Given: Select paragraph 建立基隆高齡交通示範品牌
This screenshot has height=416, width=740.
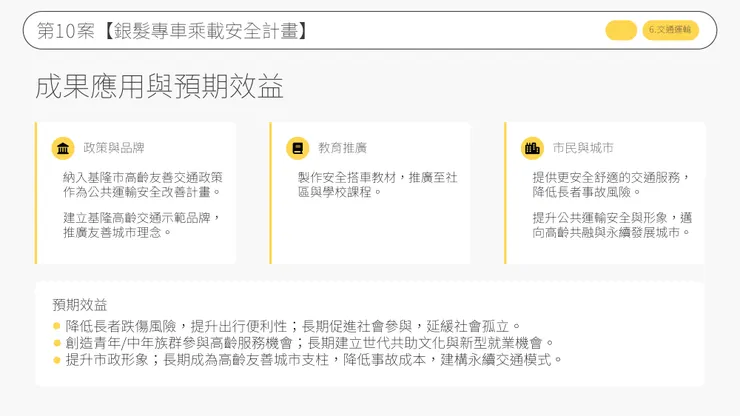Looking at the screenshot, I should click(142, 225).
